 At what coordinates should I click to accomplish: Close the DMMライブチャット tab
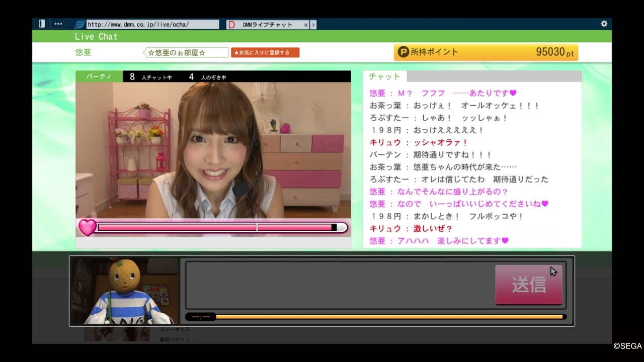pyautogui.click(x=306, y=25)
